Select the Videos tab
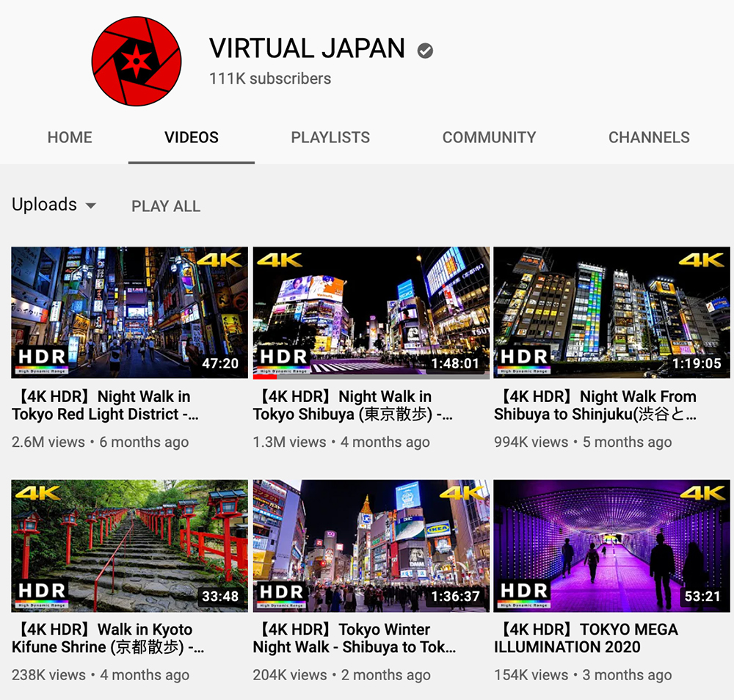Screen dimensions: 734x700 point(192,137)
